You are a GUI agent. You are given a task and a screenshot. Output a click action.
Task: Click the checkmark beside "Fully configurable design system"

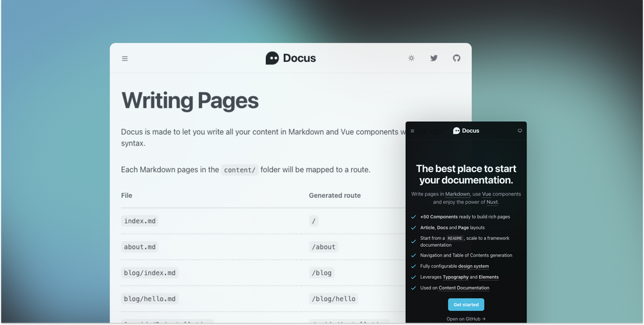(x=413, y=266)
